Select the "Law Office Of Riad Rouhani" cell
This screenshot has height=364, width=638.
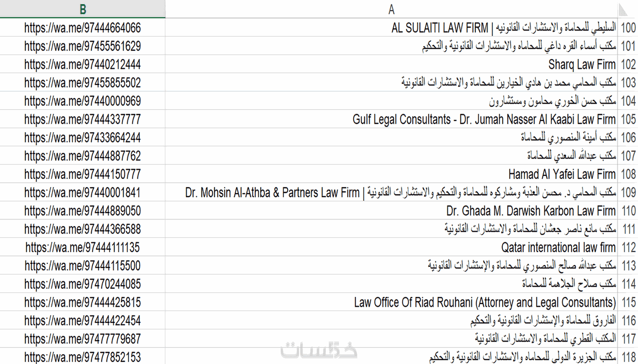391,302
